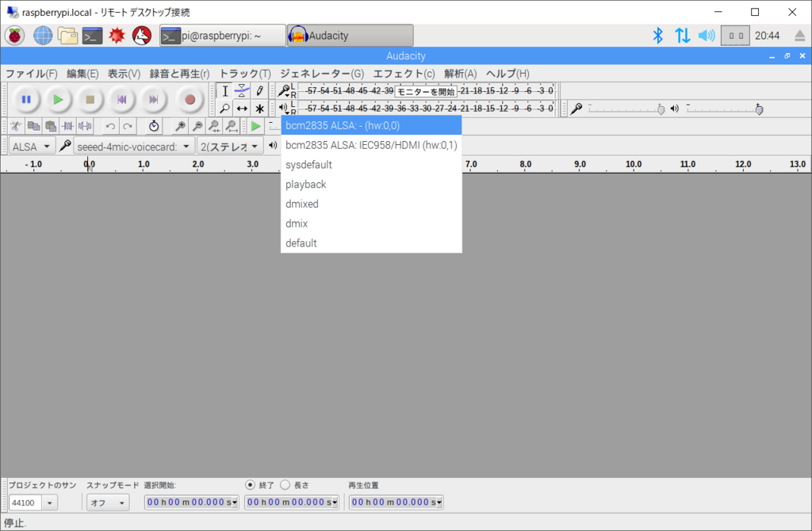Open Raspberry Pi main menu icon
This screenshot has width=812, height=531.
click(x=14, y=36)
